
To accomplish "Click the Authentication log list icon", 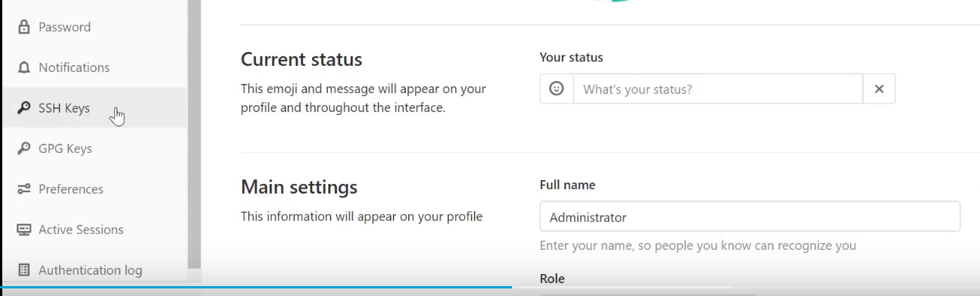I will click(23, 270).
